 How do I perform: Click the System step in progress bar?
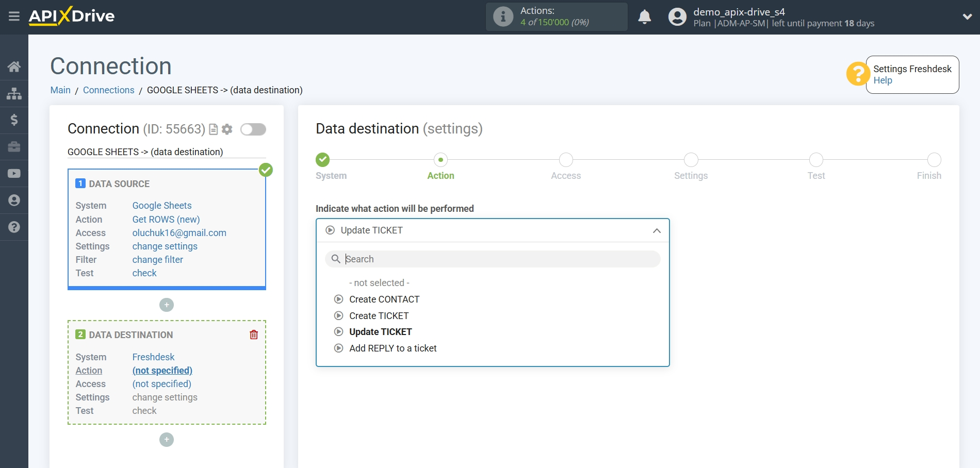[323, 160]
